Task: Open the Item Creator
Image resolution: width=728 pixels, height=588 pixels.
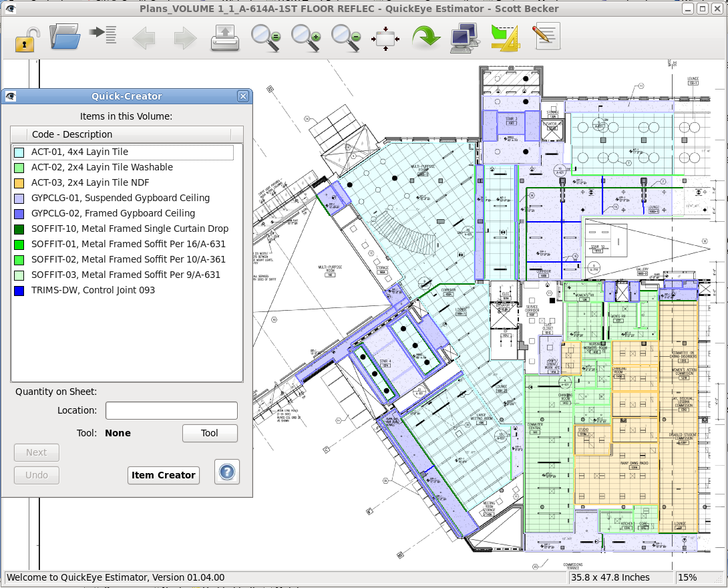Action: pyautogui.click(x=164, y=475)
